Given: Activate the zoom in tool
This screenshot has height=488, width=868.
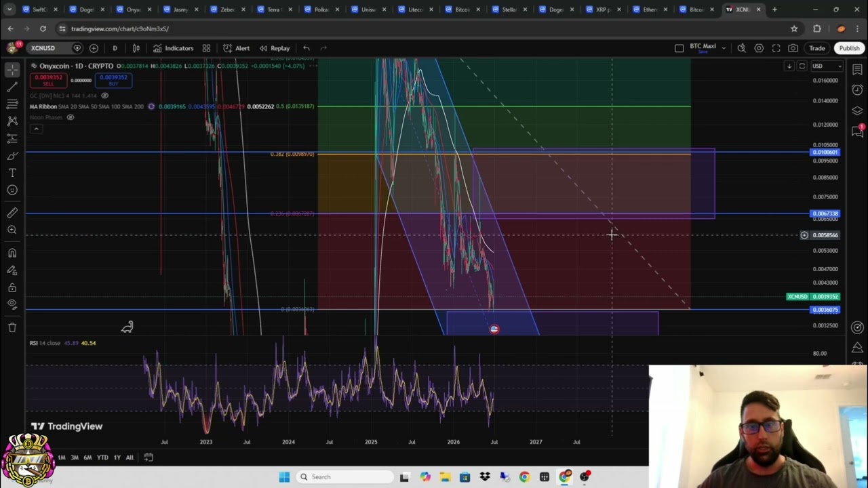Looking at the screenshot, I should click(x=12, y=230).
